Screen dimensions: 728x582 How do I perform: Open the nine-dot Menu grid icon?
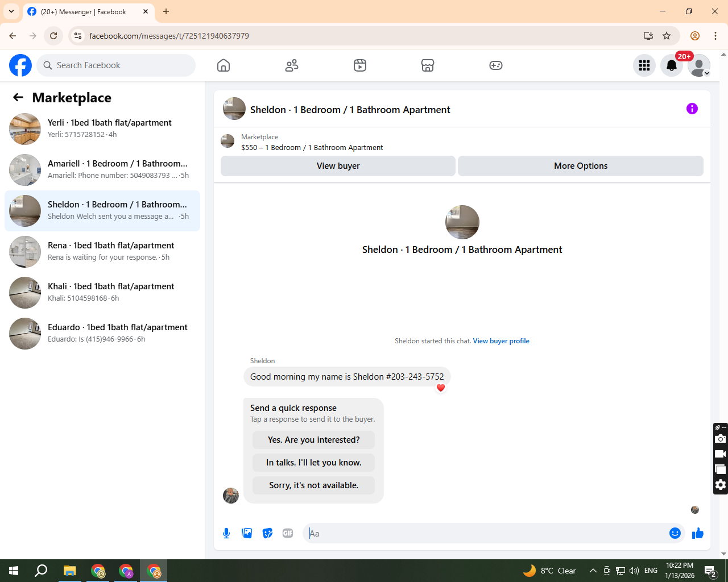[x=644, y=65]
